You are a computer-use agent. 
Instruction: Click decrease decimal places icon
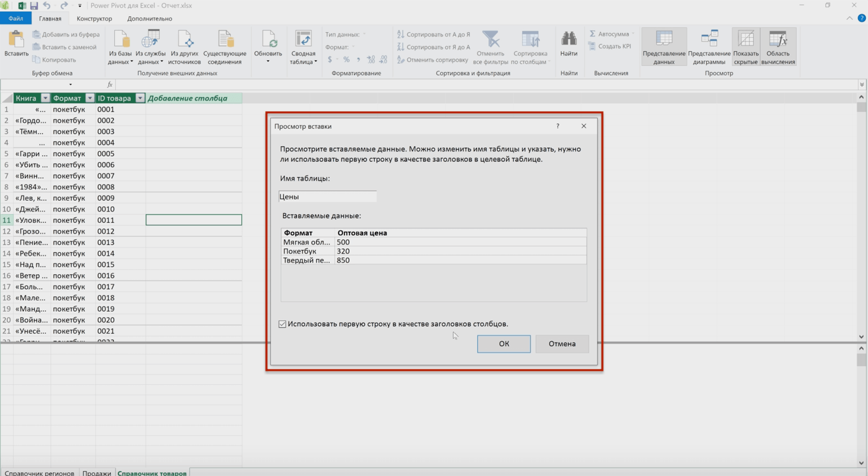pos(383,60)
